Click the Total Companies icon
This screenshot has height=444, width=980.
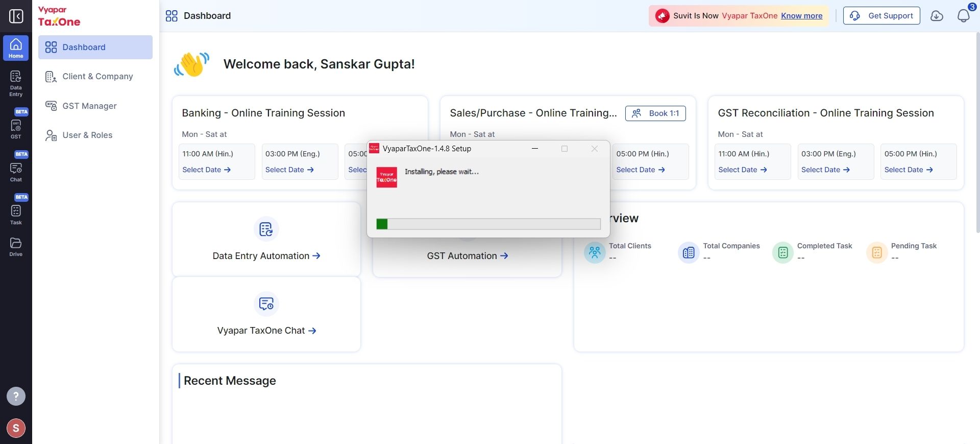pyautogui.click(x=689, y=252)
